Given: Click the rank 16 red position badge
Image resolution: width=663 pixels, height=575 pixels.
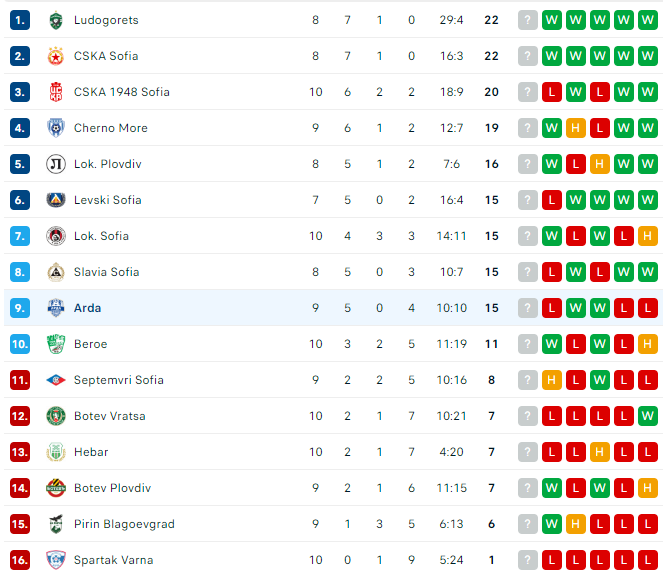Looking at the screenshot, I should 20,560.
